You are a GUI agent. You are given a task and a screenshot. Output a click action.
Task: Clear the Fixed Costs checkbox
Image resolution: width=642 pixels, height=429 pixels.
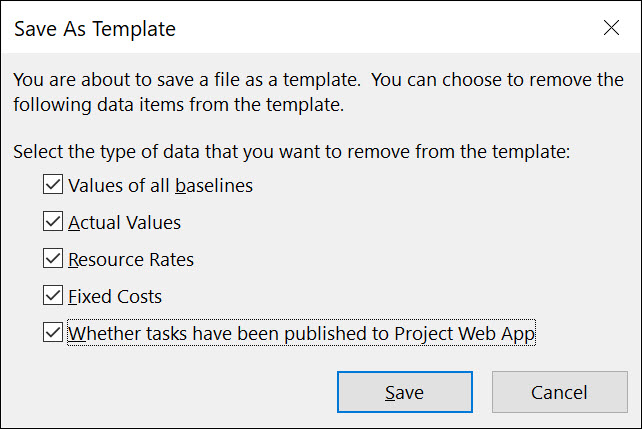coord(53,295)
